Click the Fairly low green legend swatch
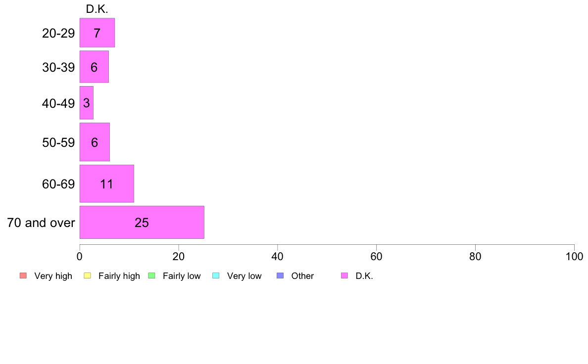Viewport: 588px width, 364px height. (151, 275)
